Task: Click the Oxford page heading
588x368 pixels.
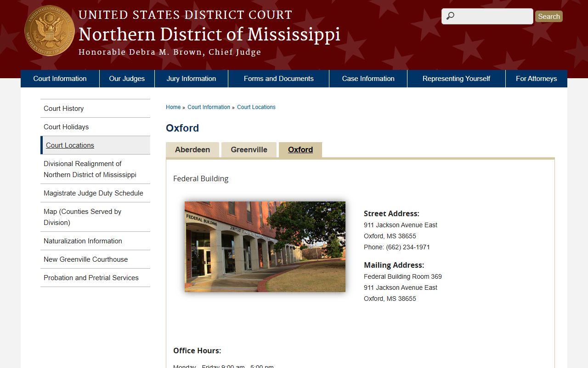Action: pyautogui.click(x=182, y=128)
